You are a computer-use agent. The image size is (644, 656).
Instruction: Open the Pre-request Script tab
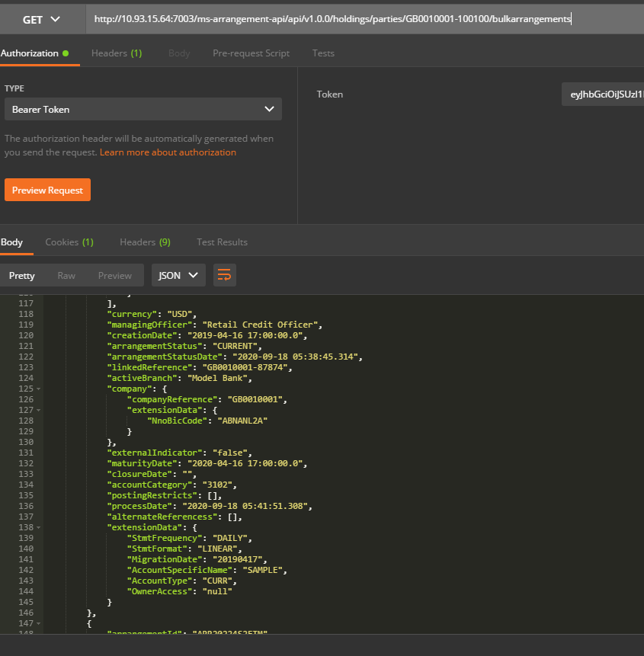coord(251,53)
